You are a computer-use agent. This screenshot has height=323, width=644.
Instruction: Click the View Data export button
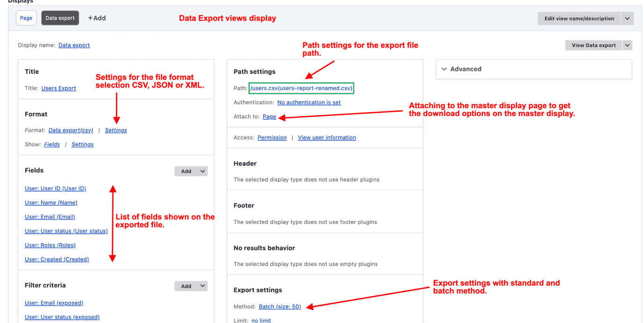tap(594, 45)
